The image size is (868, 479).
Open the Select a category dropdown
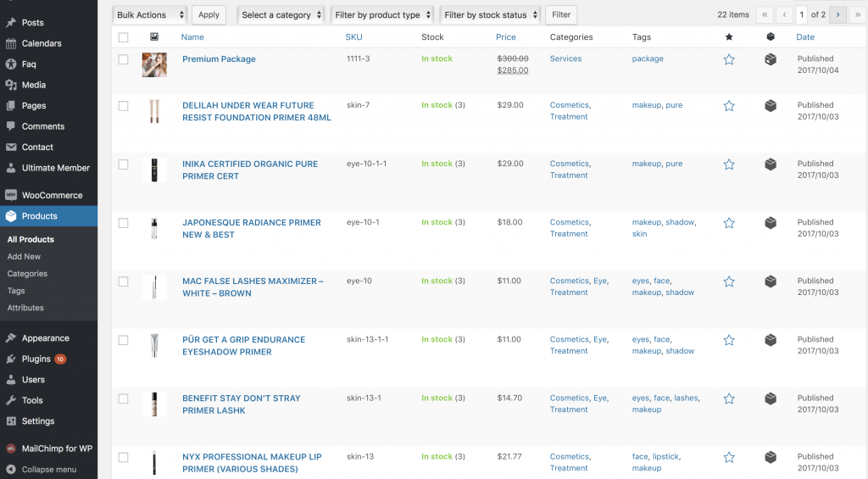tap(281, 15)
